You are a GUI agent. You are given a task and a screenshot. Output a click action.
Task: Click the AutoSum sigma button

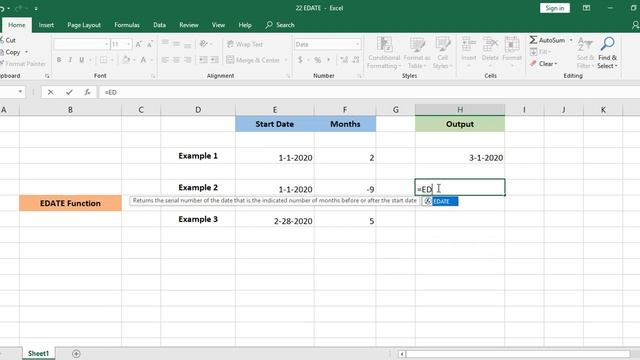click(547, 40)
